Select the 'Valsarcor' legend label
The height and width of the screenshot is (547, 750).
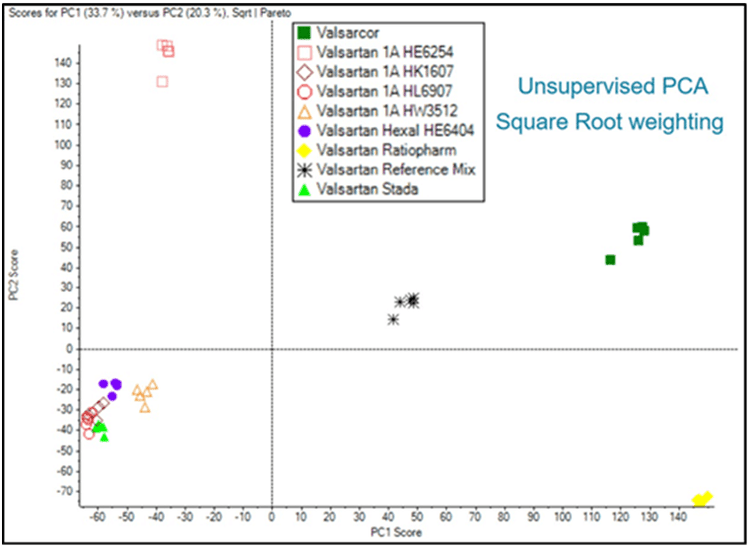[x=348, y=33]
